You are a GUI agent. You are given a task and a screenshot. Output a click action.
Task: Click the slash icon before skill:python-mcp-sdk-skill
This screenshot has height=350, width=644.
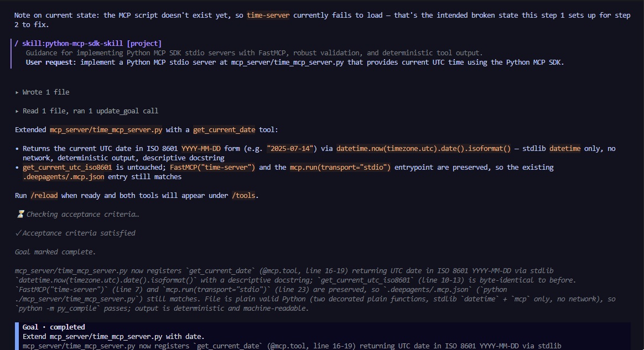pos(17,44)
